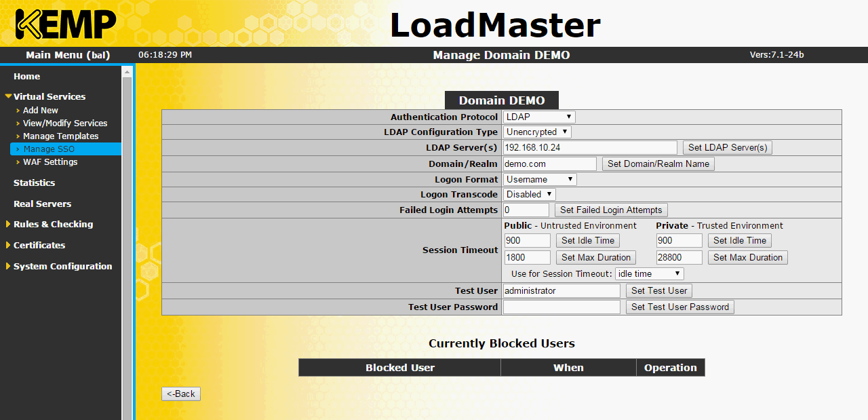The width and height of the screenshot is (868, 420).
Task: Click the Main Menu (bal) header
Action: (x=68, y=55)
